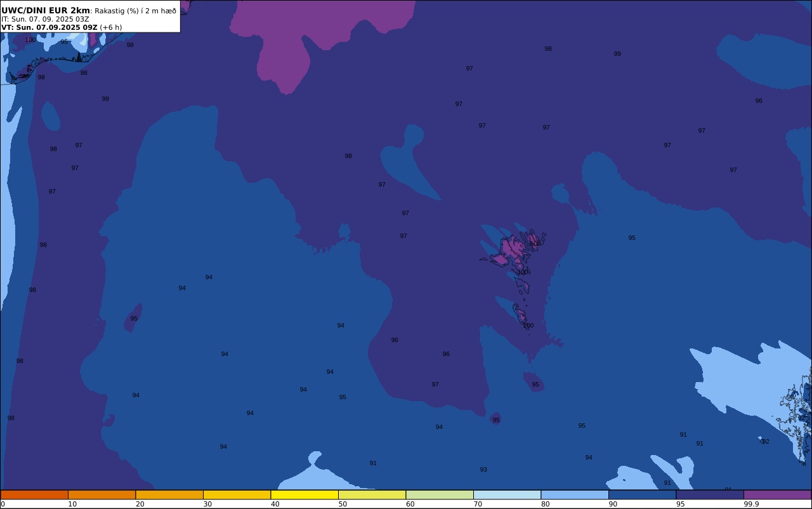
Task: Click the 0–10 dark orange legend swatch
Action: tap(34, 494)
